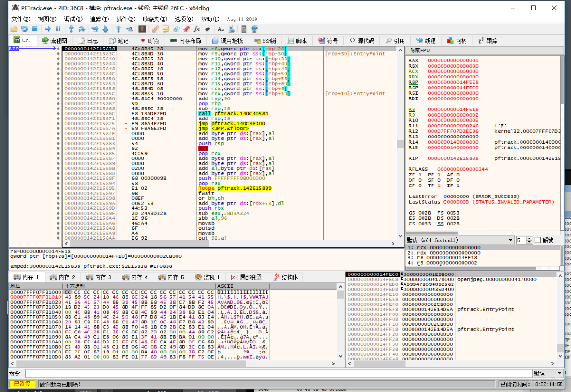This screenshot has height=392, width=571.
Task: Switch to the 句柄 tab
Action: pyautogui.click(x=457, y=40)
